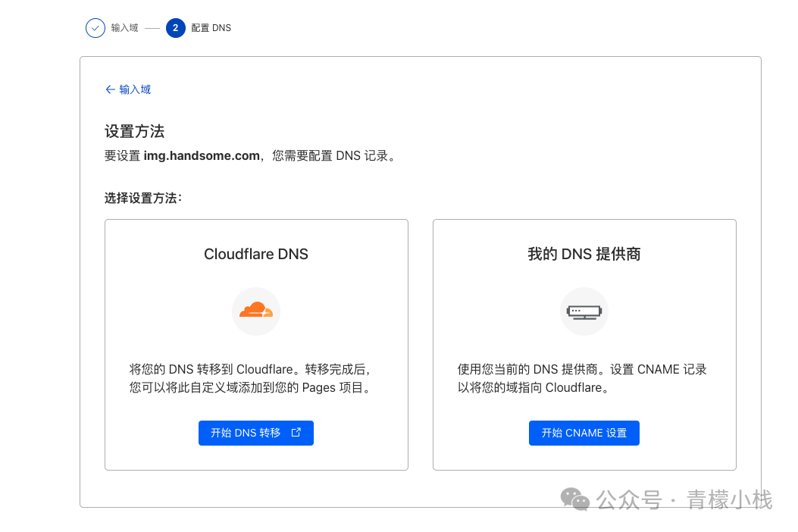The height and width of the screenshot is (532, 798).
Task: Click the 开始 CNAME 设置 button
Action: point(584,433)
